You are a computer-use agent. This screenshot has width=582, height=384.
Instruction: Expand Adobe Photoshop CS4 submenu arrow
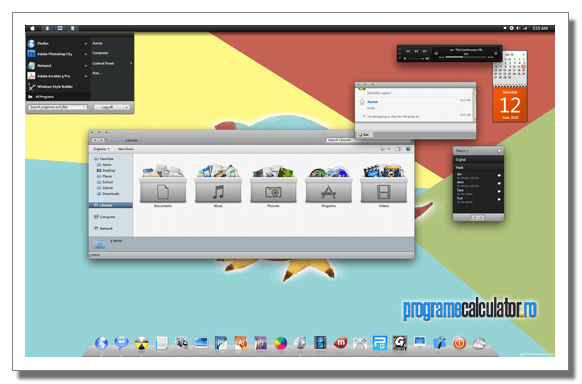86,54
